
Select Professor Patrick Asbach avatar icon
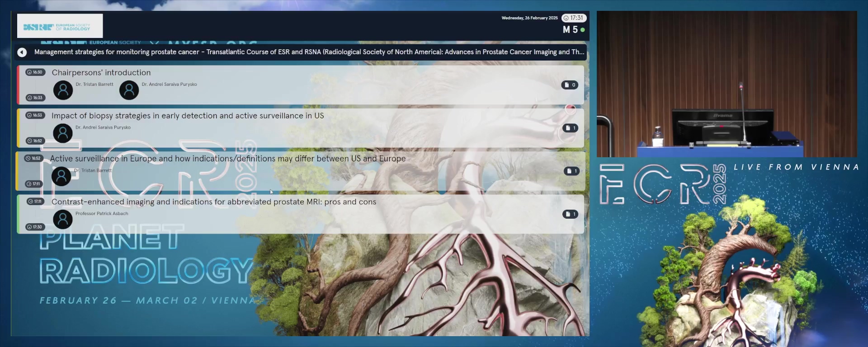click(x=63, y=220)
